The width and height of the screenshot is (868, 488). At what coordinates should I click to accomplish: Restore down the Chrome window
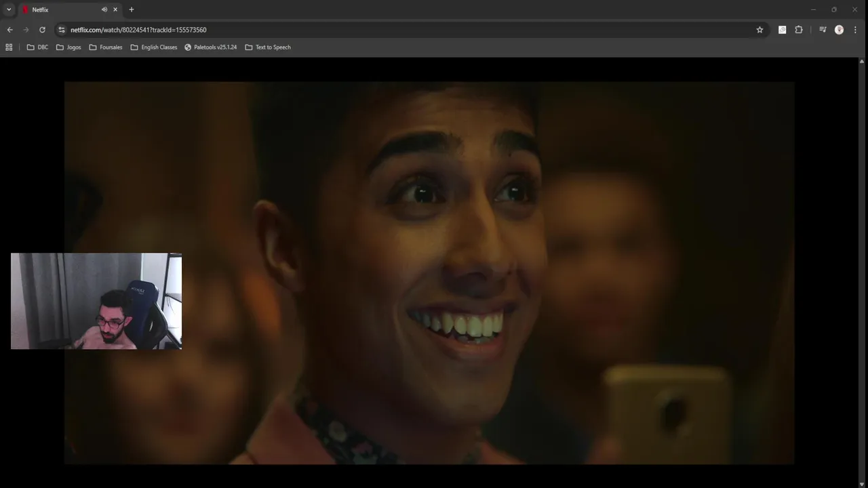tap(834, 9)
